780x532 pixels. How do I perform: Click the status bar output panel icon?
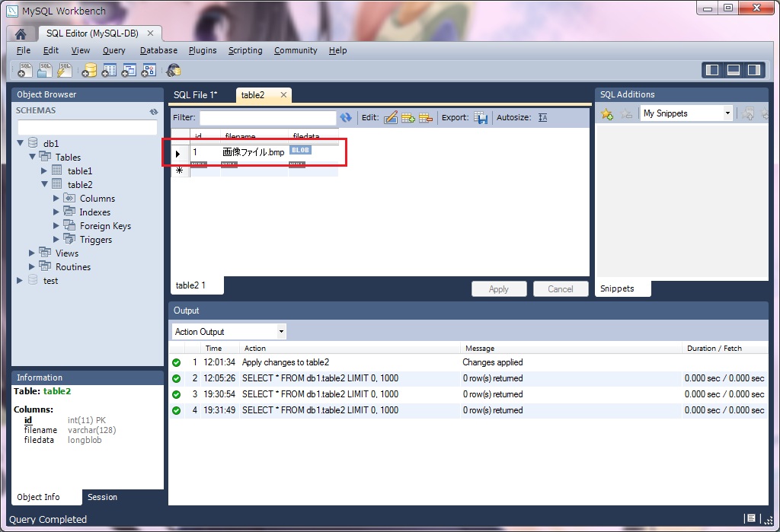pos(751,518)
